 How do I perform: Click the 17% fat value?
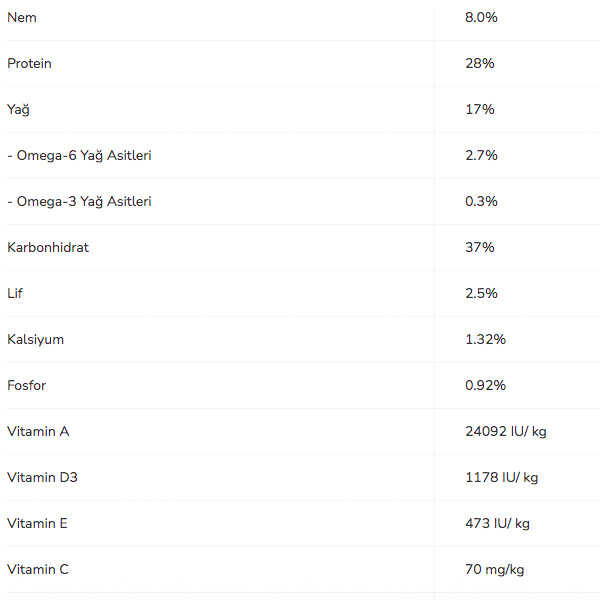click(x=480, y=110)
